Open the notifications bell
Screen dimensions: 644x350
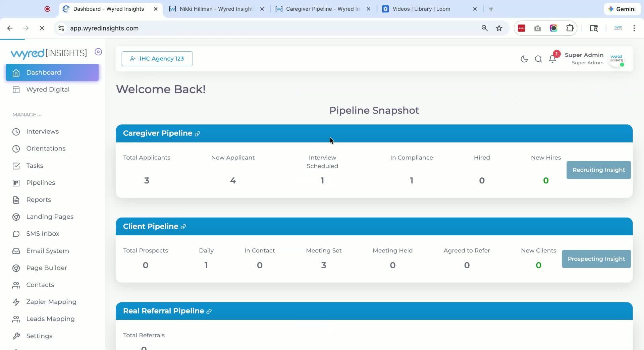click(552, 59)
